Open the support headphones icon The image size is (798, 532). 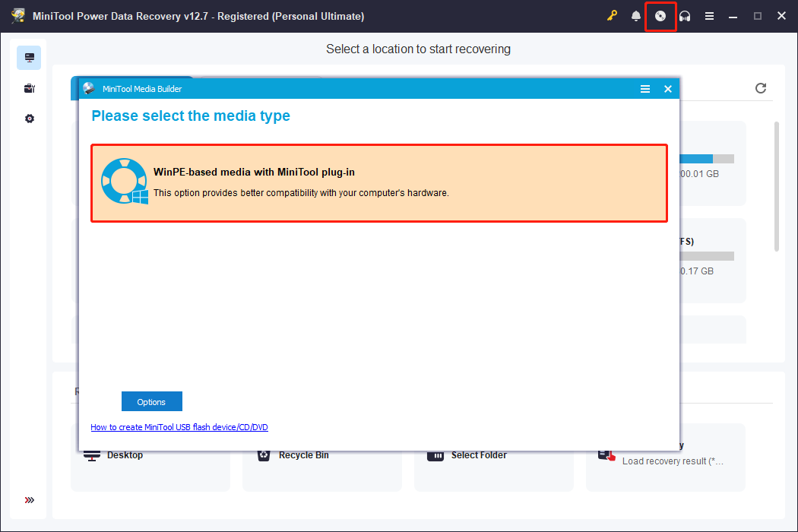click(x=685, y=16)
